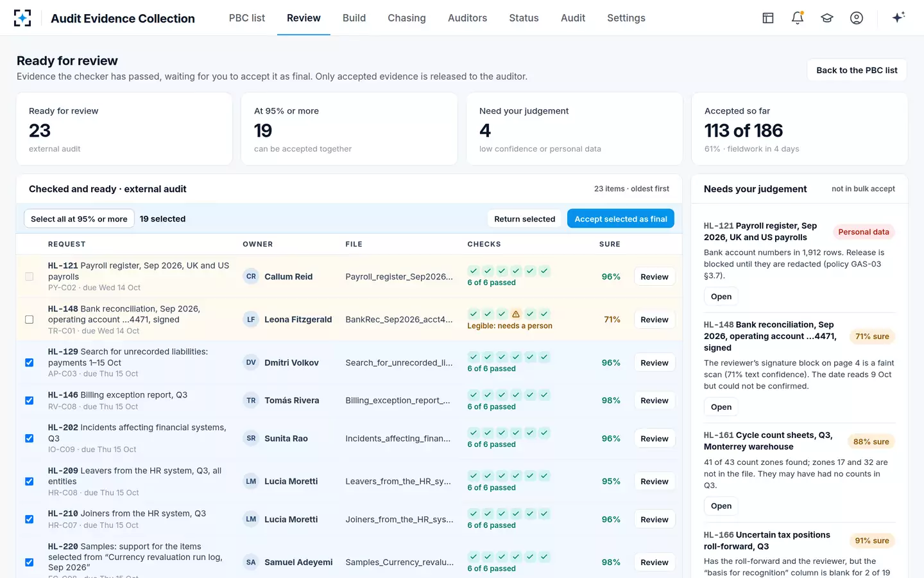Click the Audit Evidence Collection app logo
The height and width of the screenshot is (578, 924).
click(22, 18)
